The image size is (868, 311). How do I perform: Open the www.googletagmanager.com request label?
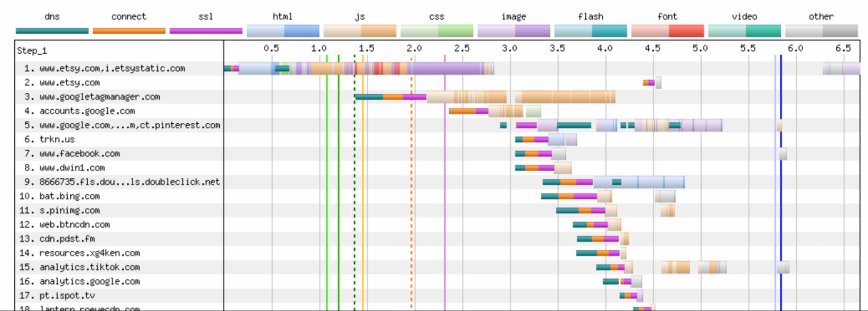[x=99, y=97]
